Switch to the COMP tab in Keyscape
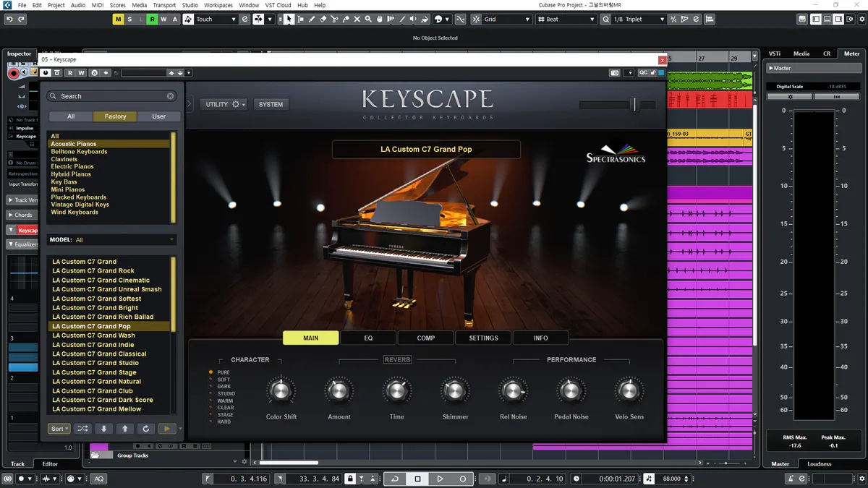 click(x=426, y=338)
